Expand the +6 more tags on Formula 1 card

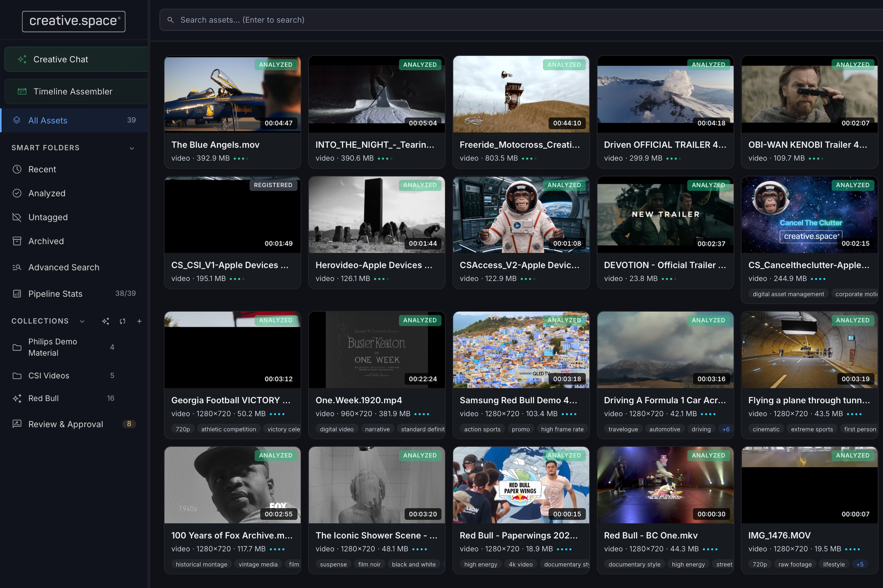click(x=726, y=429)
